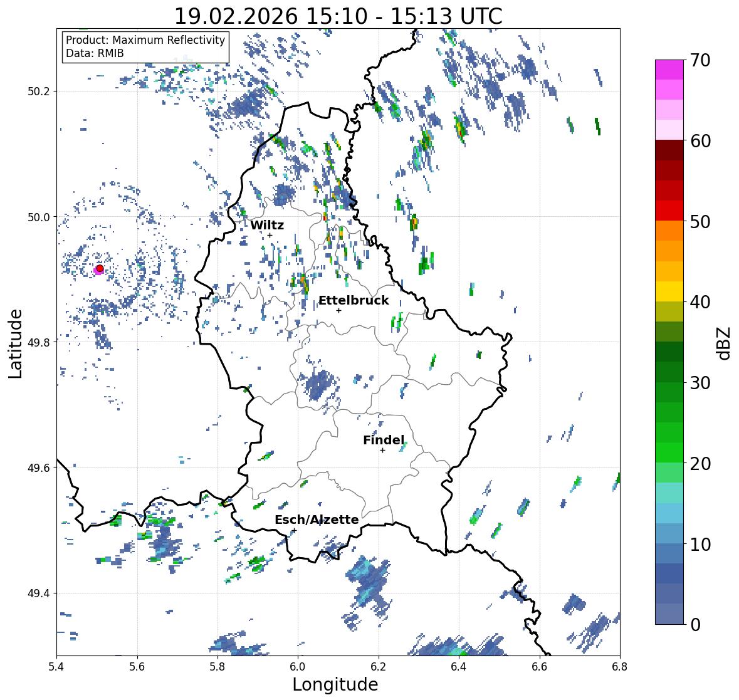
Task: Click the dBZ colorbar axis label
Action: (725, 343)
